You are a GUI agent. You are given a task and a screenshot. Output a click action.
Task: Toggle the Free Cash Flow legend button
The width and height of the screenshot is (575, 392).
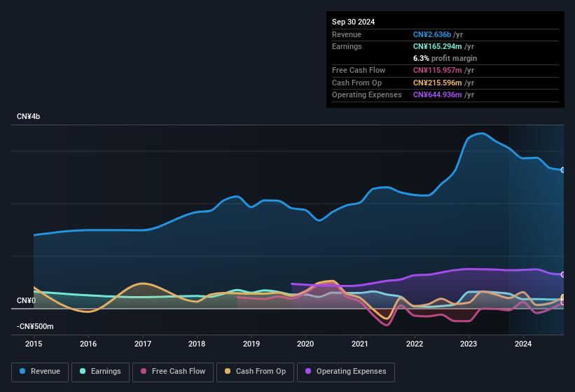(173, 372)
